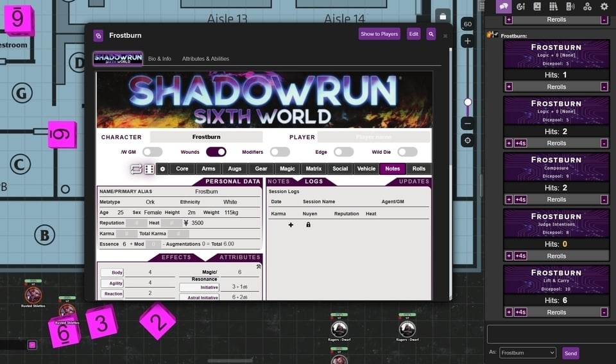Switch to the Rolls sheet tab
Image resolution: width=616 pixels, height=364 pixels.
pyautogui.click(x=419, y=169)
